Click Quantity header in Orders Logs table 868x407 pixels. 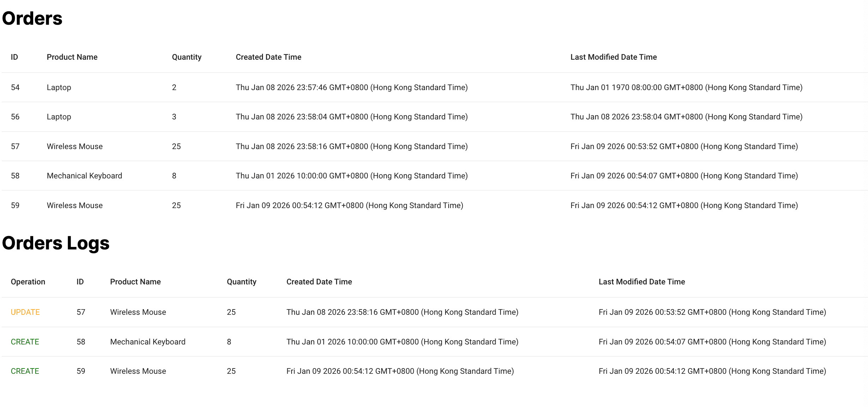click(241, 282)
